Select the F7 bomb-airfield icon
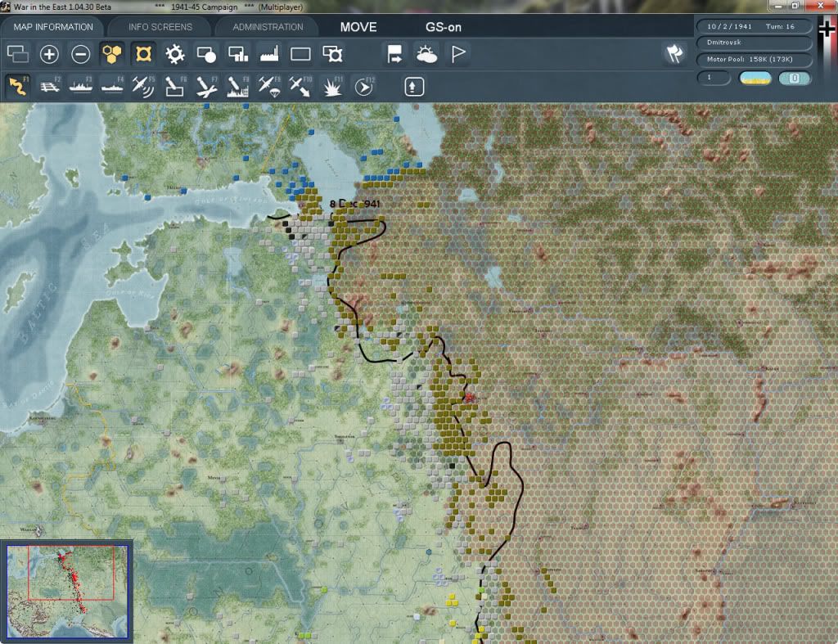Viewport: 838px width, 644px height. [206, 86]
